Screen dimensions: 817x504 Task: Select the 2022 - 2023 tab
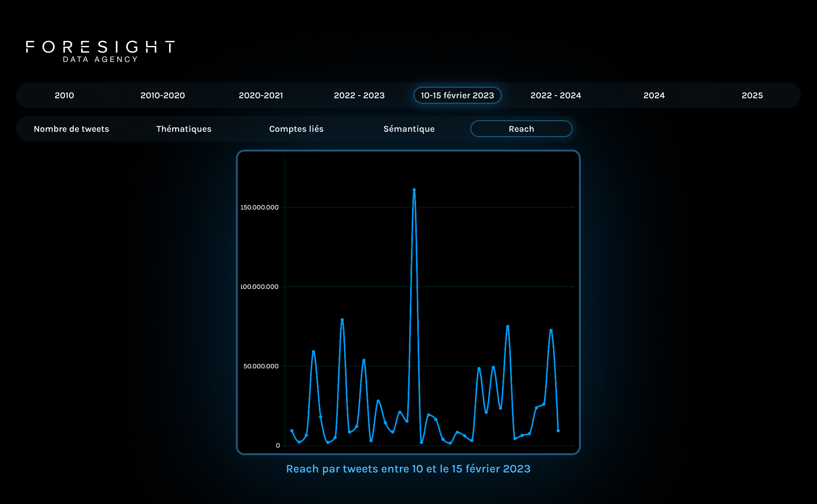(359, 95)
